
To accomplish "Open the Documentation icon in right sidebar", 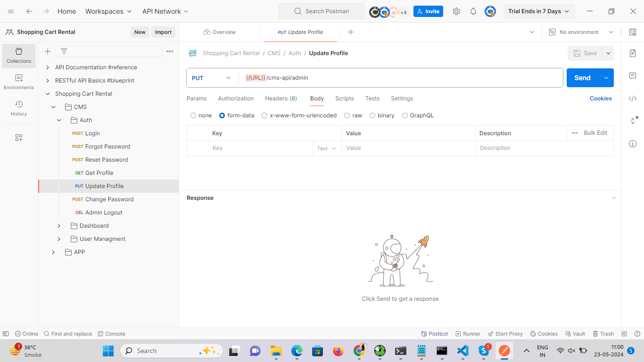I will click(x=633, y=53).
